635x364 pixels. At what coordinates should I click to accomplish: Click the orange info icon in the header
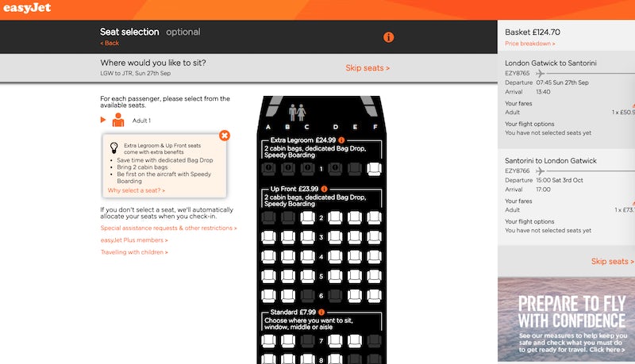click(x=388, y=37)
